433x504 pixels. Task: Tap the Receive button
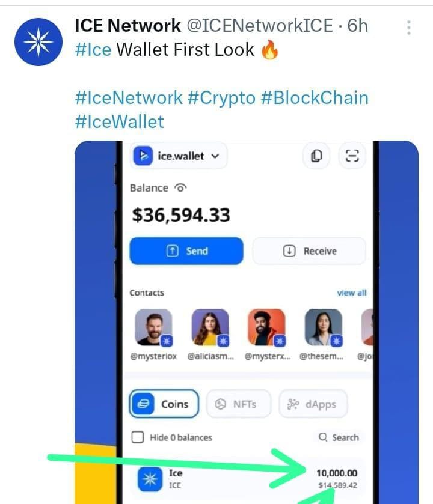309,251
